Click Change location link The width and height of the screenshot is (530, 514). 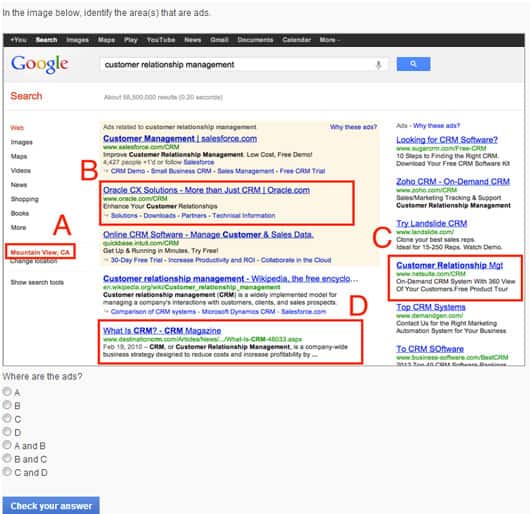tap(34, 261)
